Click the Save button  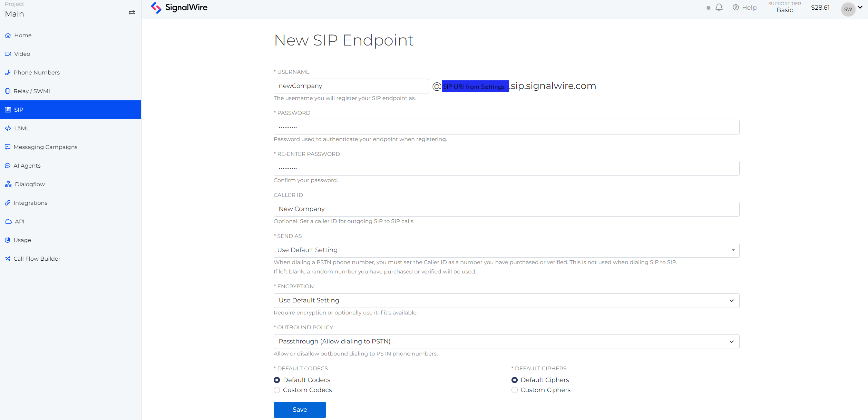point(299,409)
